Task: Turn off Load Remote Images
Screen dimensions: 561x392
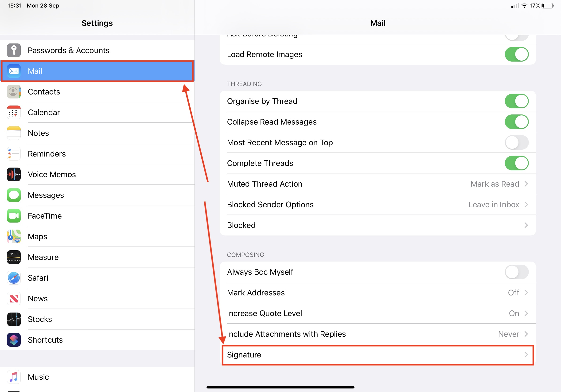Action: (517, 54)
